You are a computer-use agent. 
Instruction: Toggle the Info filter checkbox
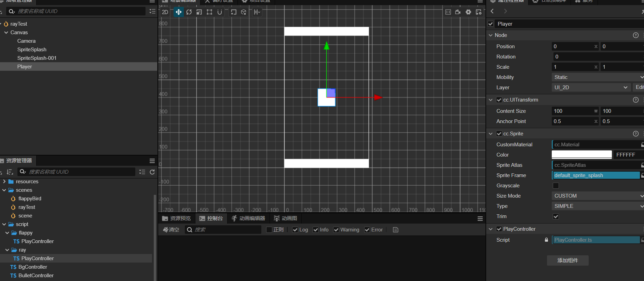click(x=316, y=230)
